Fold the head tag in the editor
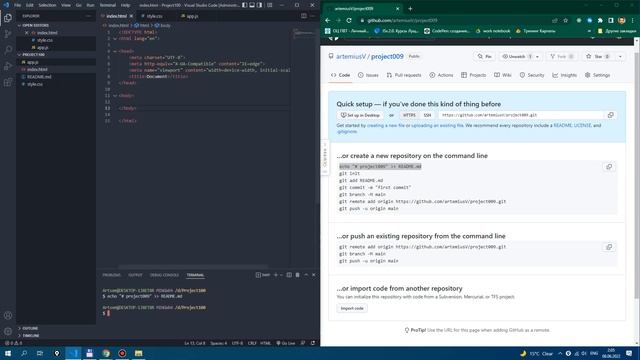Screen dimensions: 640x360 tap(115, 51)
